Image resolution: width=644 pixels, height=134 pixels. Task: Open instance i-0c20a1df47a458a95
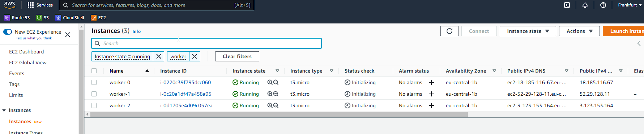(x=186, y=94)
